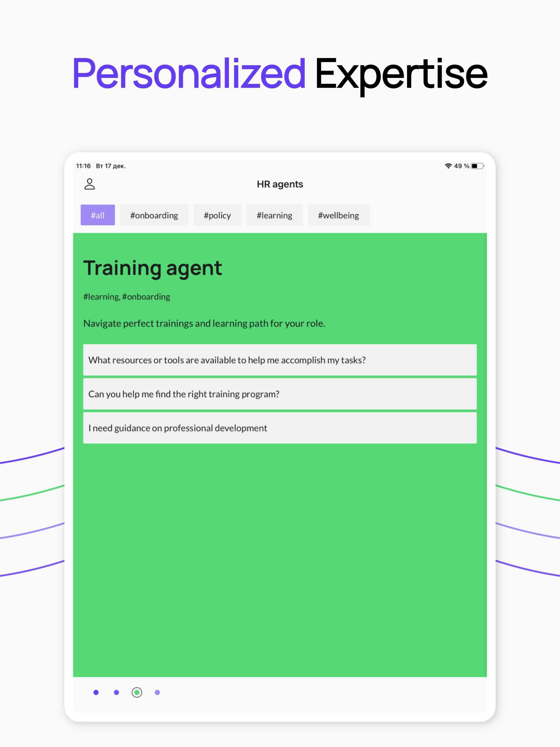Select the professional development guidance prompt
The height and width of the screenshot is (747, 560).
click(280, 428)
